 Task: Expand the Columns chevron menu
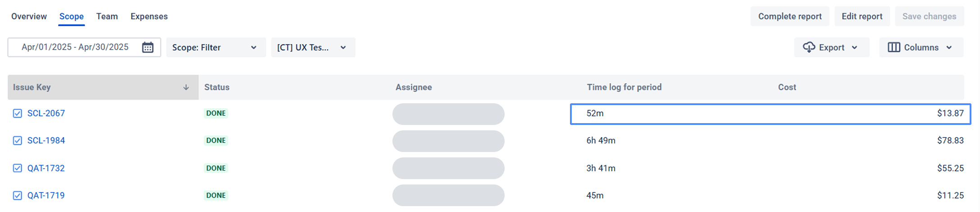[x=949, y=47]
